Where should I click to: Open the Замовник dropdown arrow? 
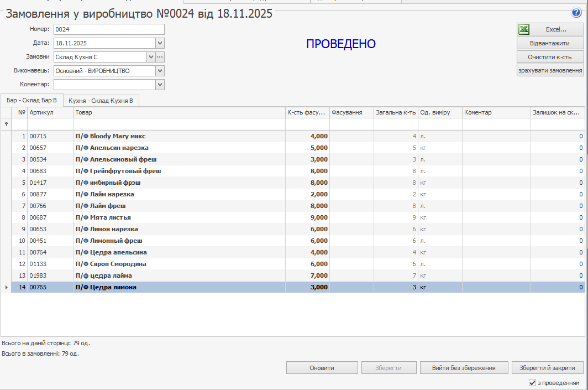150,56
